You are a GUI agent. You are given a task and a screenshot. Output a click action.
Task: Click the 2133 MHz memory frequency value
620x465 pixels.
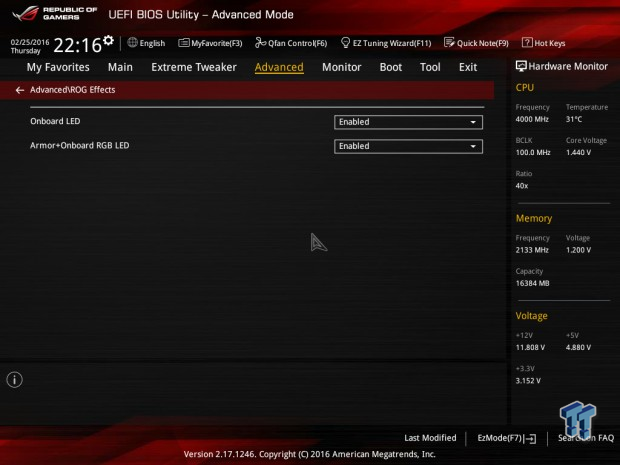pos(532,250)
